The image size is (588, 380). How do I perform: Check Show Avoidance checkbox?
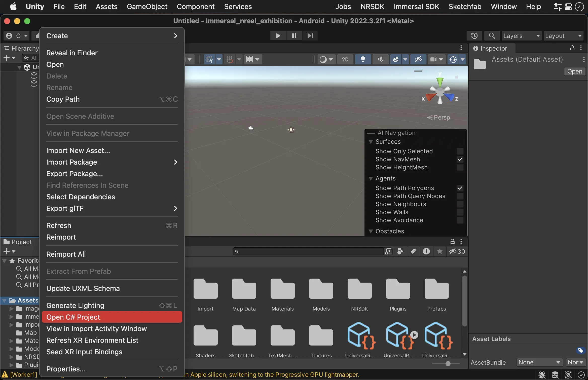click(x=460, y=220)
